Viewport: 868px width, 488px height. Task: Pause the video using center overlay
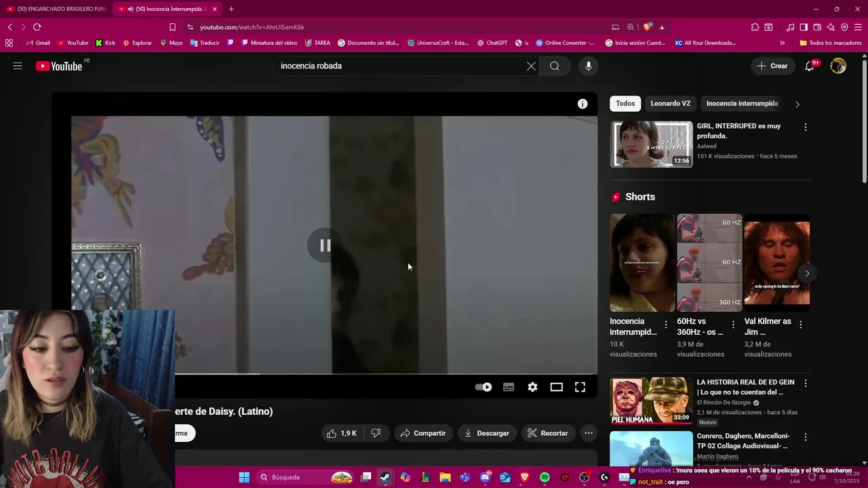pyautogui.click(x=325, y=245)
